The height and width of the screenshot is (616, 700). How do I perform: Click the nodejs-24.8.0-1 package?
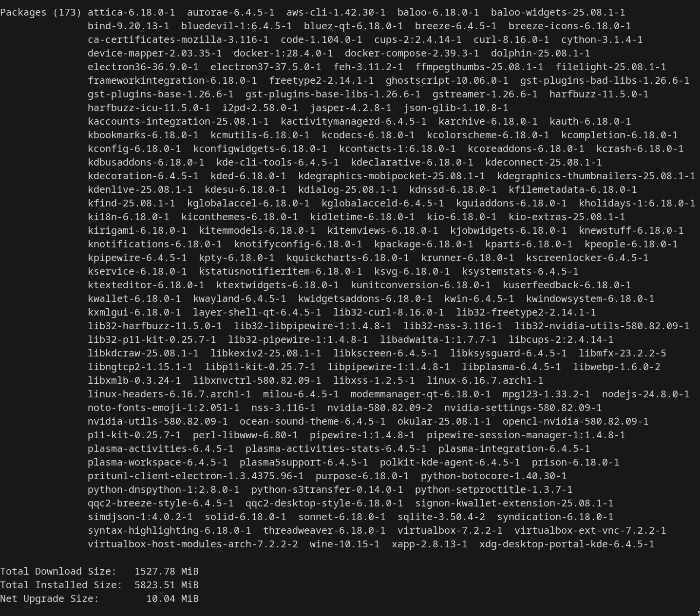[x=646, y=394]
